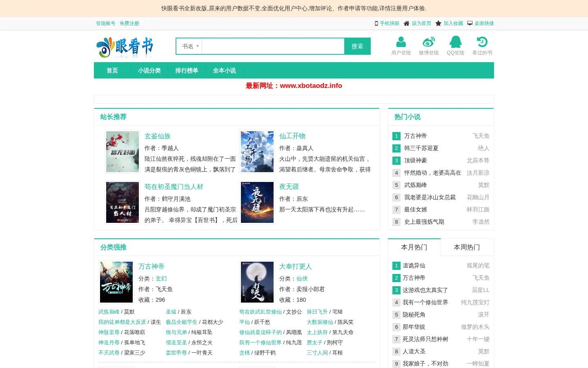Click the 手机快眼 link text
The width and height of the screenshot is (588, 368).
(x=390, y=23)
